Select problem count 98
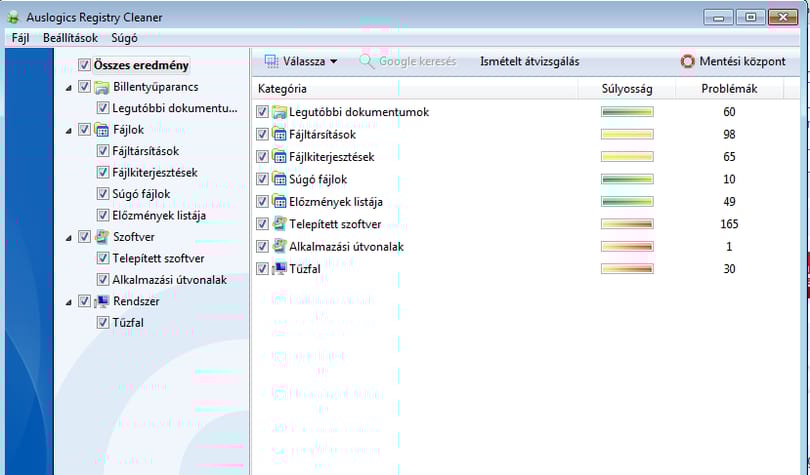Screen dimensions: 810x475 [x=729, y=135]
